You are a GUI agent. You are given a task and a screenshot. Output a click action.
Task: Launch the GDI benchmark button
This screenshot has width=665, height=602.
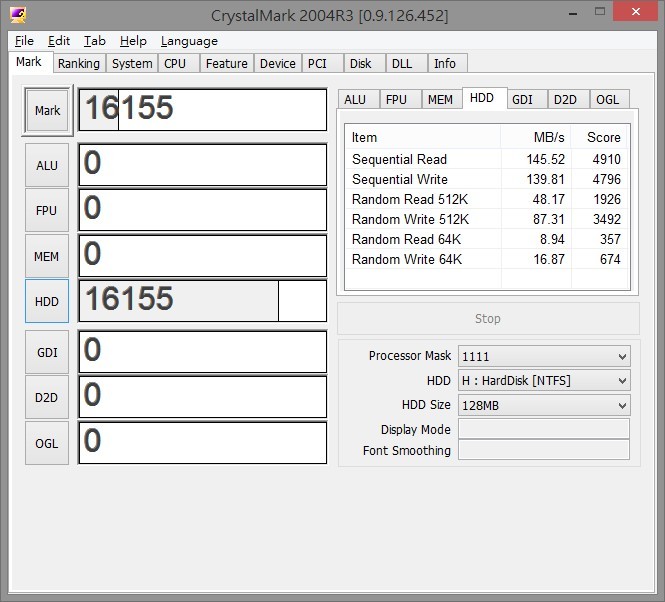[47, 352]
